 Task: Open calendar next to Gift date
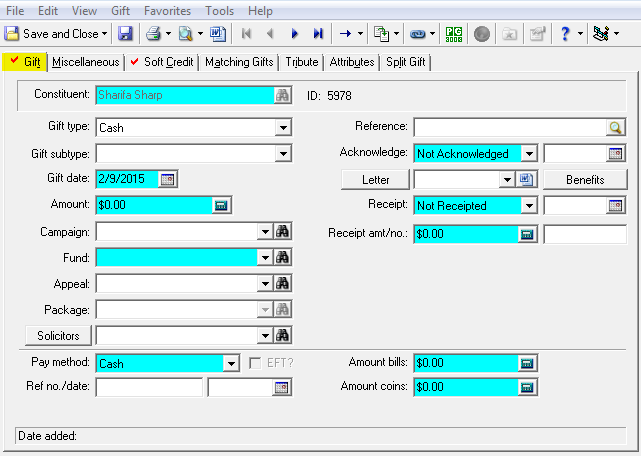[x=167, y=179]
